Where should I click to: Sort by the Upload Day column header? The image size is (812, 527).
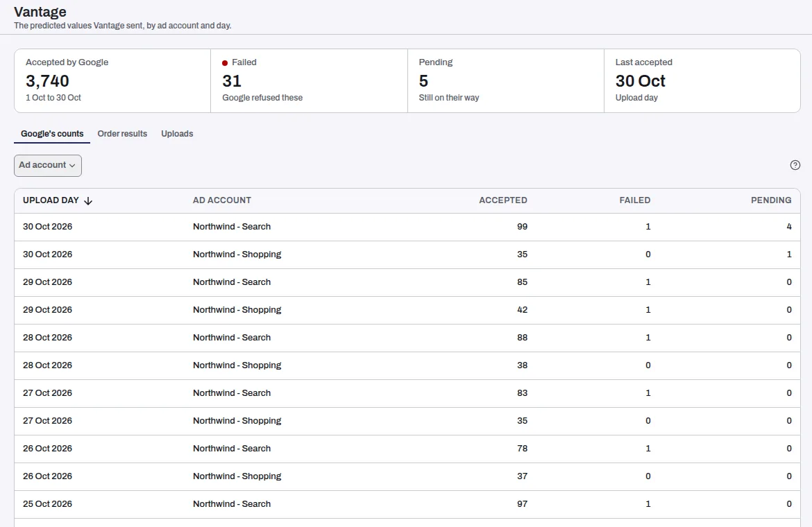[x=51, y=200]
